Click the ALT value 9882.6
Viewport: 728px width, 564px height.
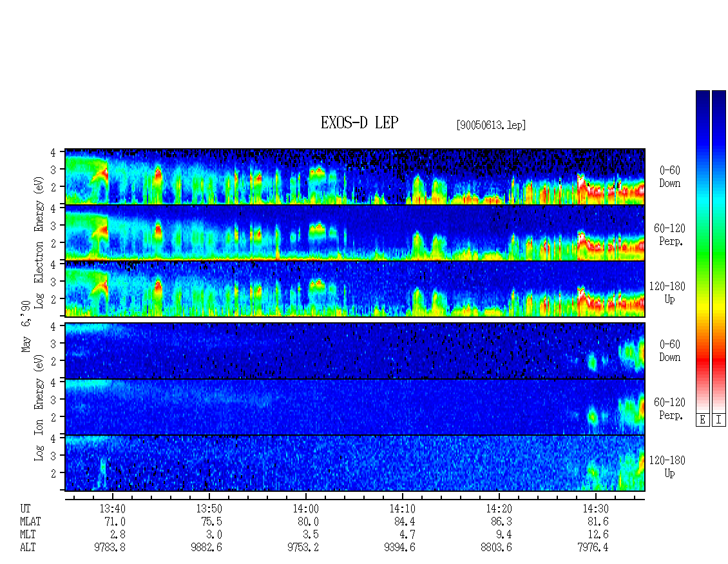(x=207, y=547)
